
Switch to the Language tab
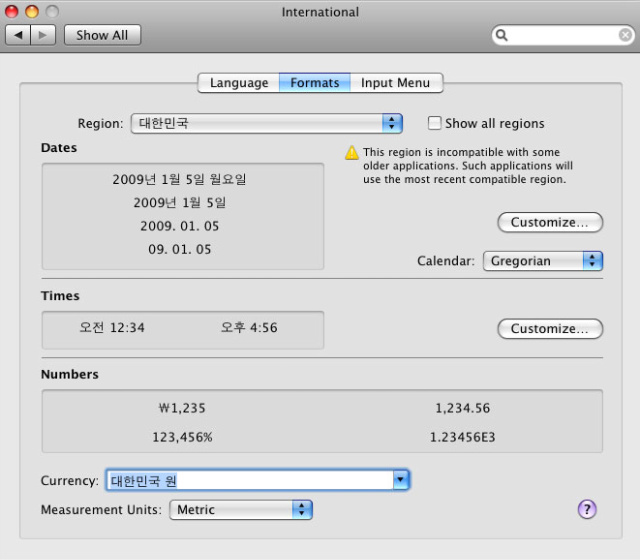pyautogui.click(x=239, y=83)
